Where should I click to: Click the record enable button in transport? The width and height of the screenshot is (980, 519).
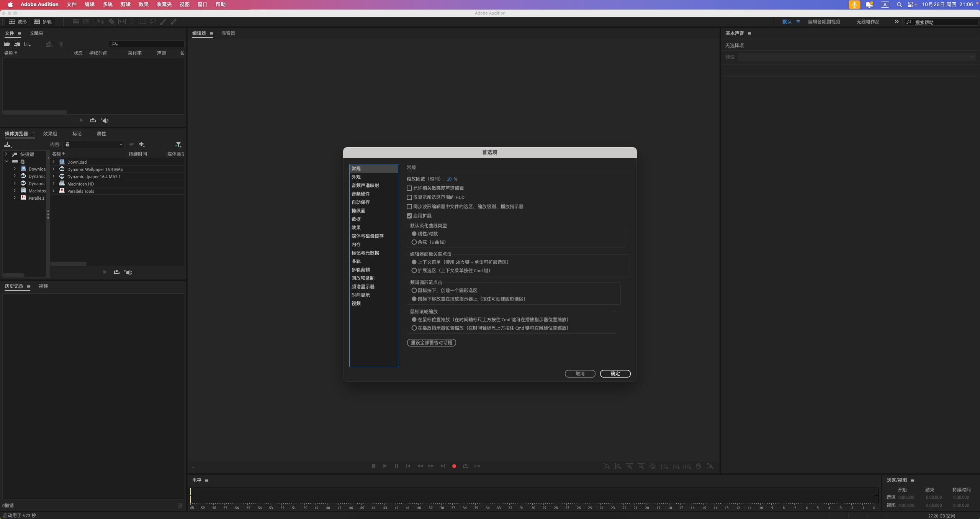click(x=454, y=466)
